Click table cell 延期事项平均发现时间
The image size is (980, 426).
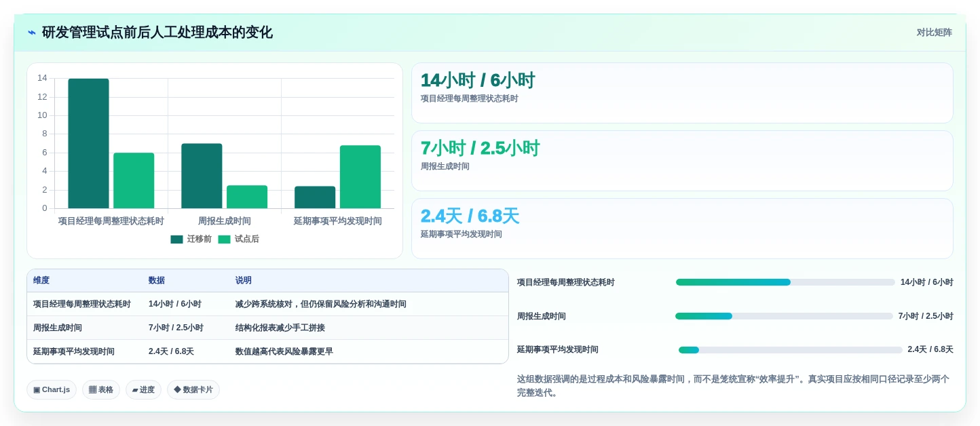coord(74,351)
